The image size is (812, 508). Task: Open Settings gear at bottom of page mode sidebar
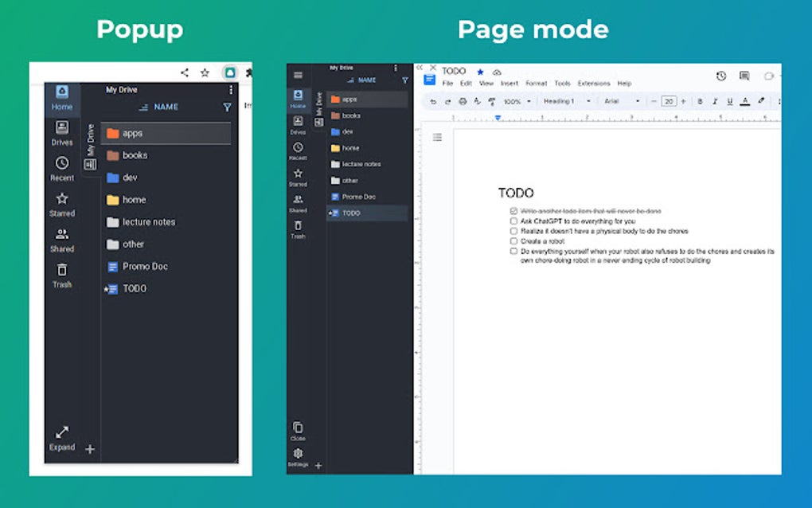(298, 454)
